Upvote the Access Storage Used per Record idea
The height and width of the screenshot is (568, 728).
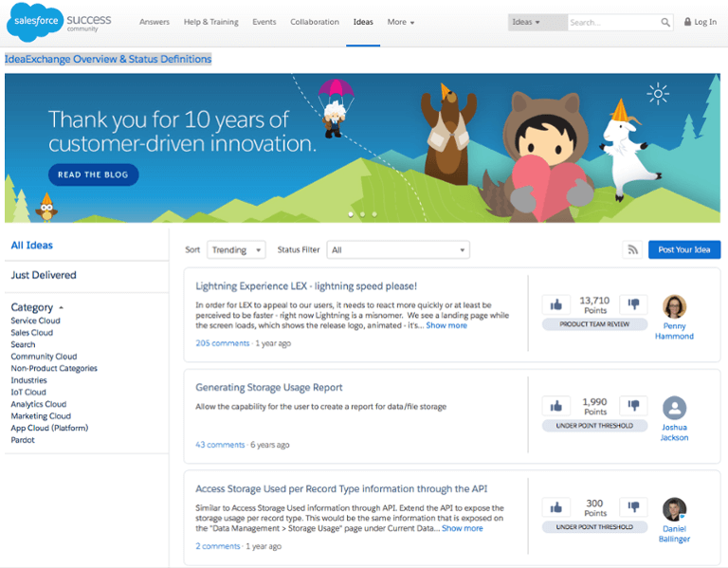click(555, 507)
